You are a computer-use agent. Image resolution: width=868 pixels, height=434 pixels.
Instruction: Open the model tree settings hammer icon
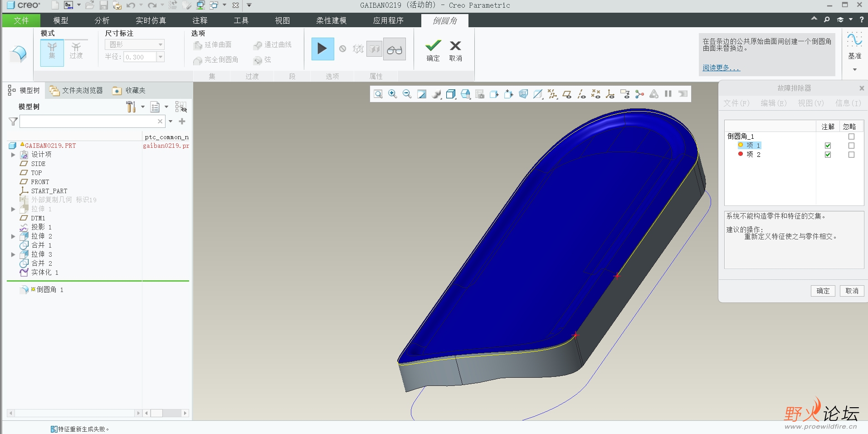pos(131,107)
